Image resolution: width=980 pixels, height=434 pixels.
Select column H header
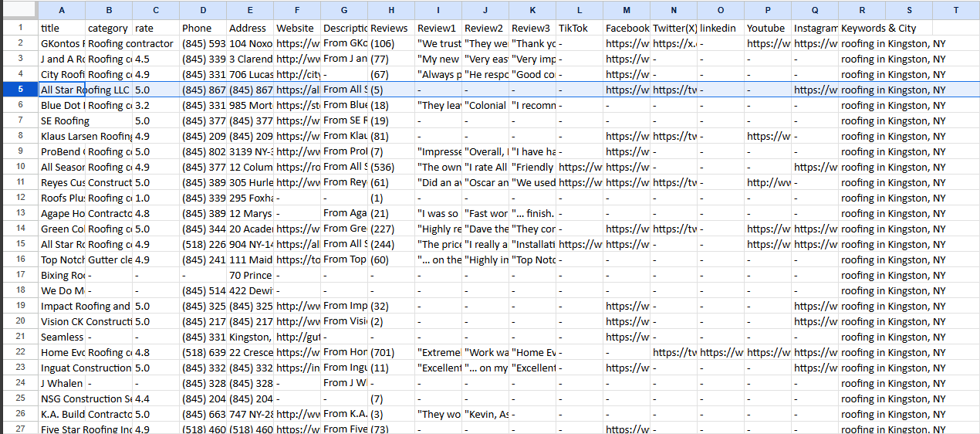[x=391, y=10]
